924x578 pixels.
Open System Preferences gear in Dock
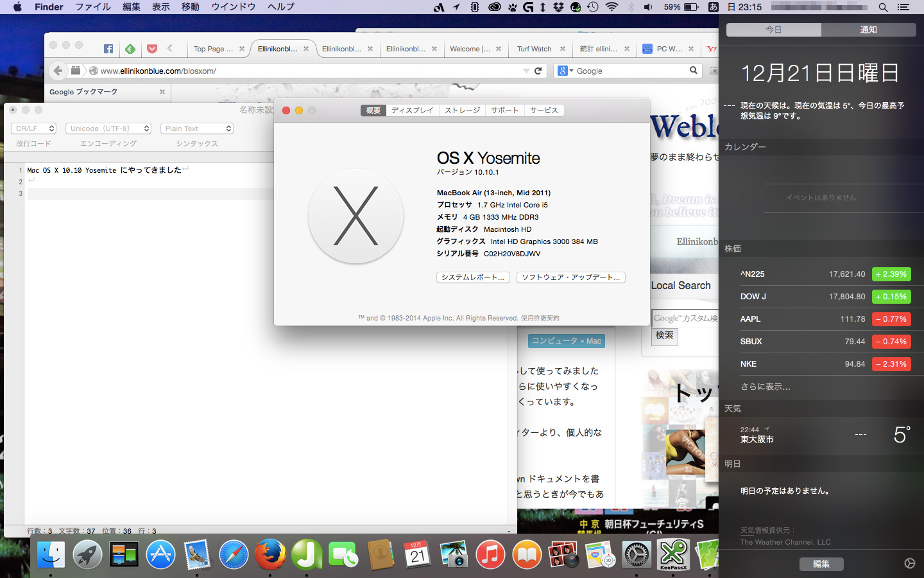637,554
